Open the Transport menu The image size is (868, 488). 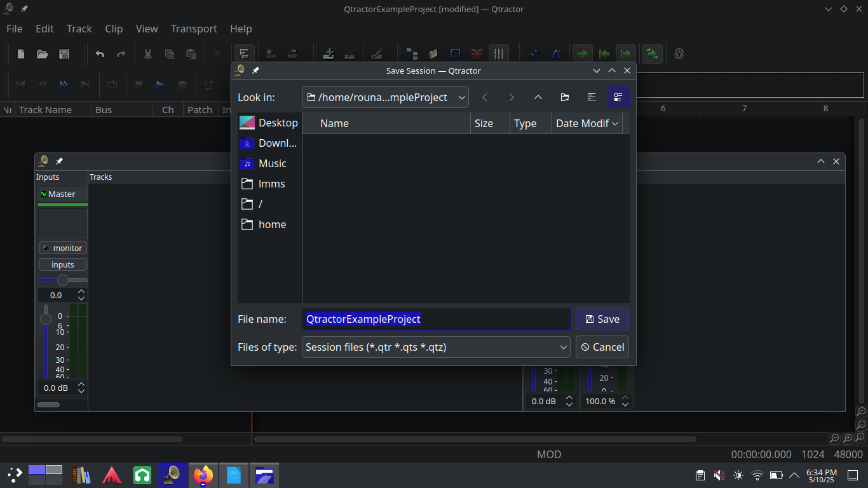pyautogui.click(x=194, y=29)
